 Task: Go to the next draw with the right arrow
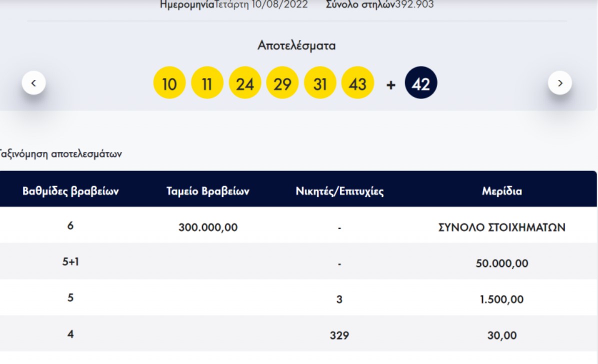coord(560,83)
